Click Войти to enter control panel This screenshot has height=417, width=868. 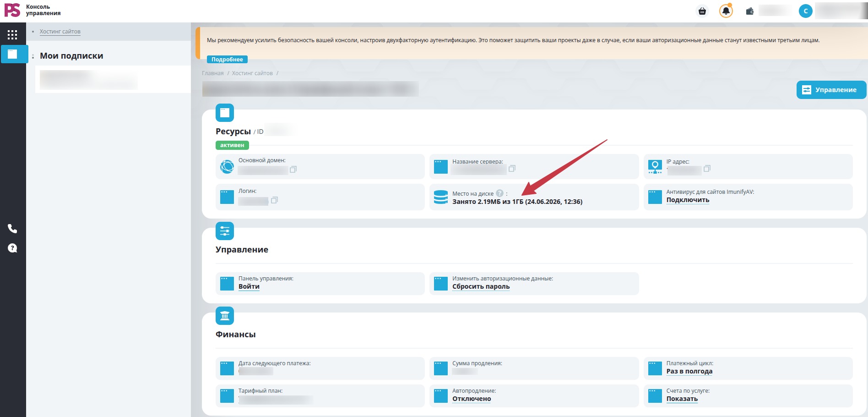pyautogui.click(x=249, y=286)
